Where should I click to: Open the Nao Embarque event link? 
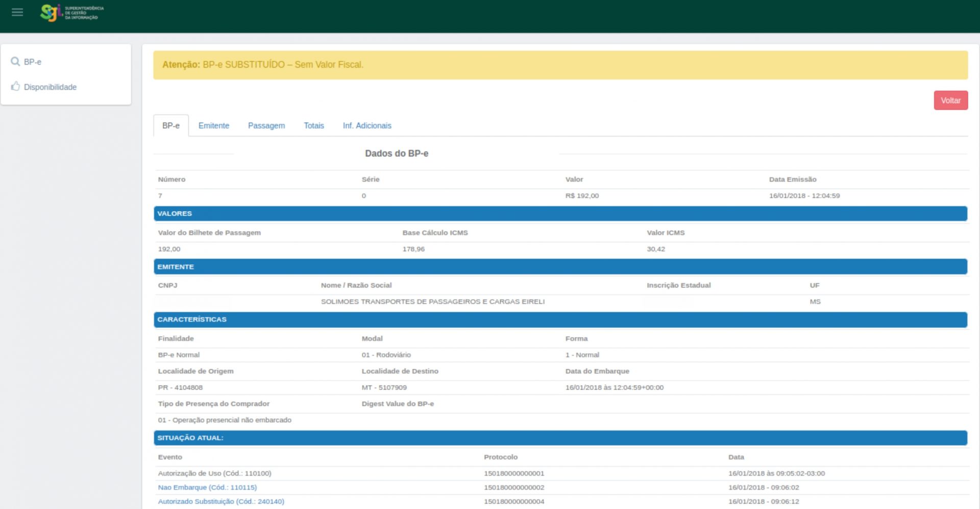click(207, 488)
